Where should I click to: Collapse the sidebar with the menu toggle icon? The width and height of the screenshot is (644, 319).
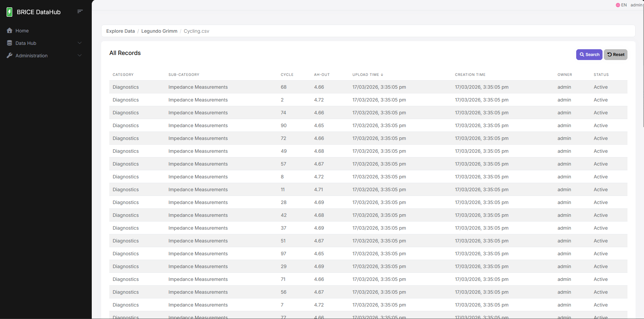coord(80,11)
